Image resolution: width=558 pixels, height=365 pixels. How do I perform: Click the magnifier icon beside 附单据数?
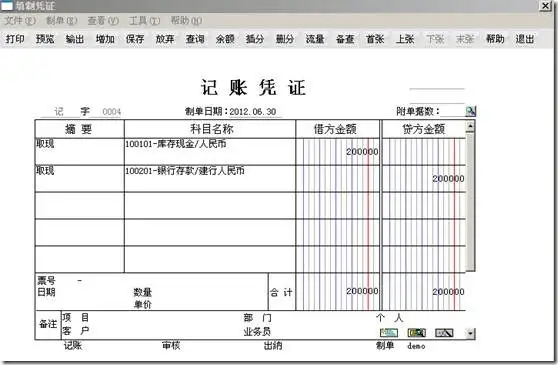pyautogui.click(x=470, y=111)
